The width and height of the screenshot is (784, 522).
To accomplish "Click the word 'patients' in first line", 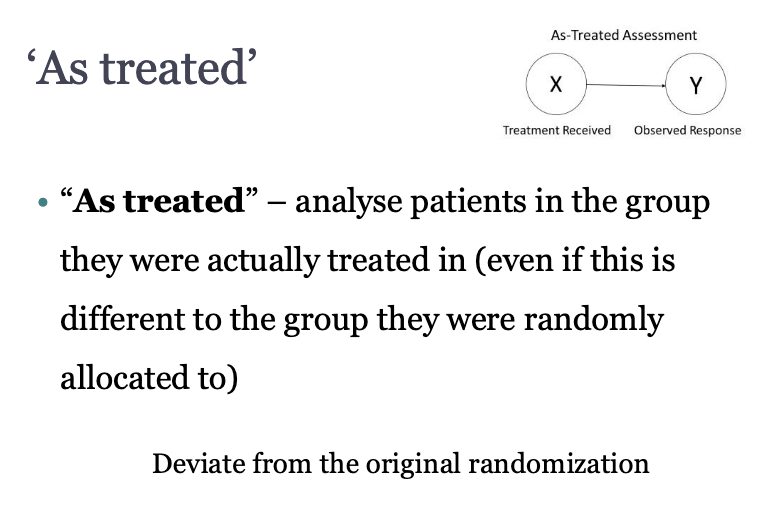I will 468,202.
